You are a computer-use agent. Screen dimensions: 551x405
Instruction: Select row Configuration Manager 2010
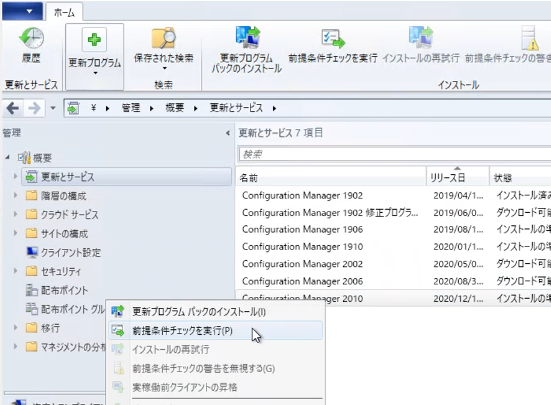coord(393,298)
